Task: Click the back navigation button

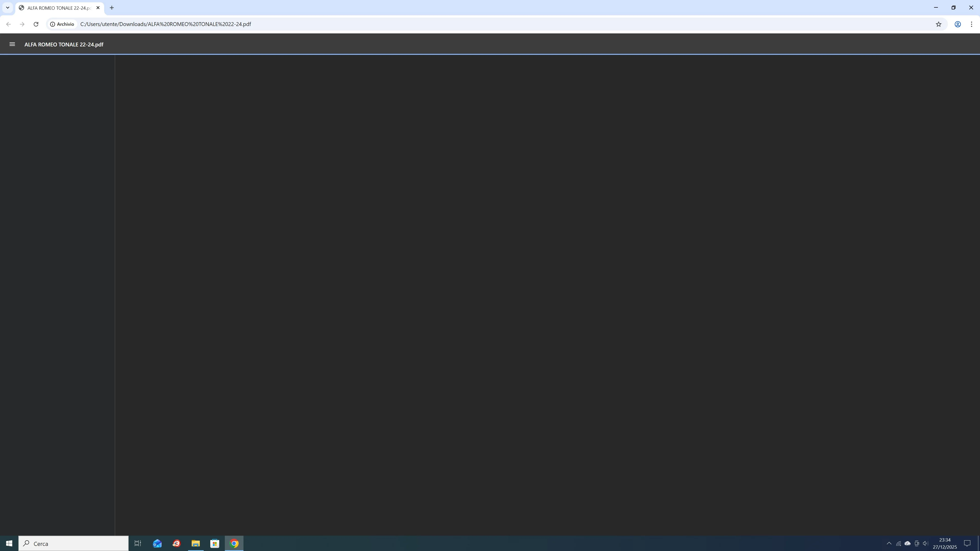Action: point(8,24)
